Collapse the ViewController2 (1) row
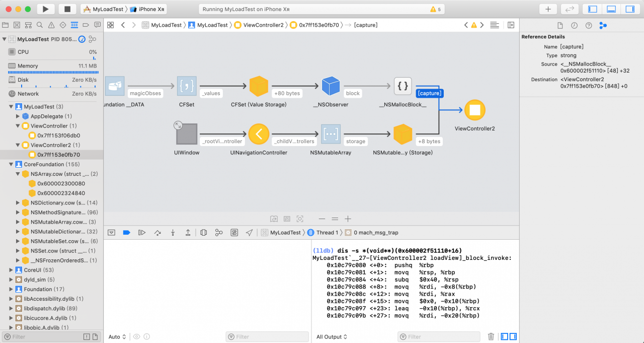Image resolution: width=644 pixels, height=343 pixels. [x=18, y=145]
